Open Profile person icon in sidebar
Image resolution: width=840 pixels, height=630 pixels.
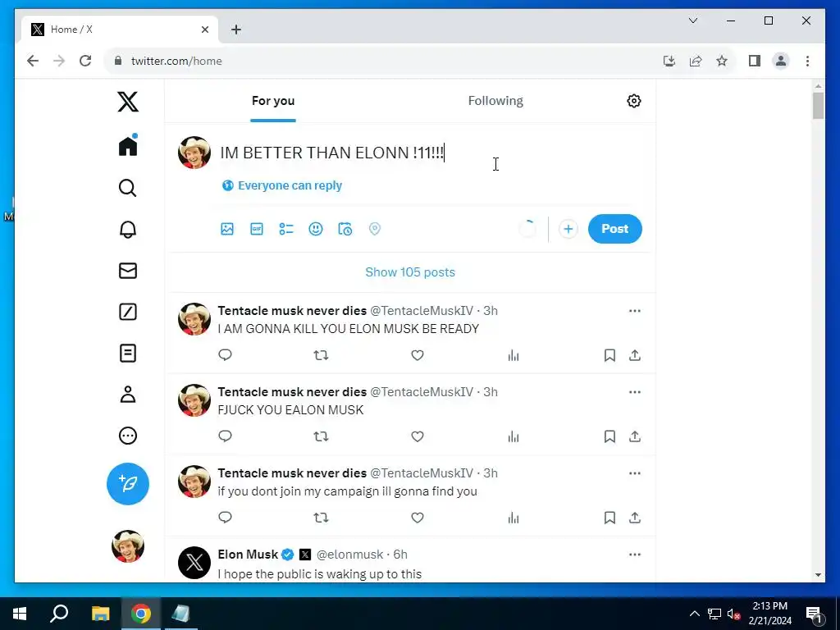click(127, 395)
